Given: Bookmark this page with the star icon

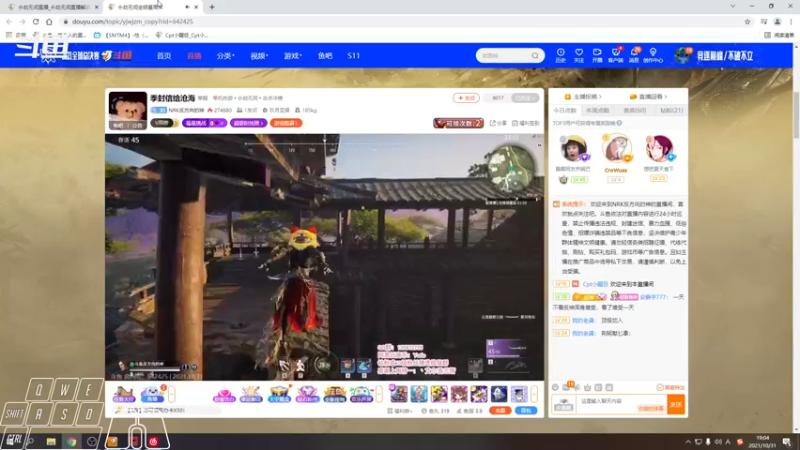Looking at the screenshot, I should coord(747,21).
